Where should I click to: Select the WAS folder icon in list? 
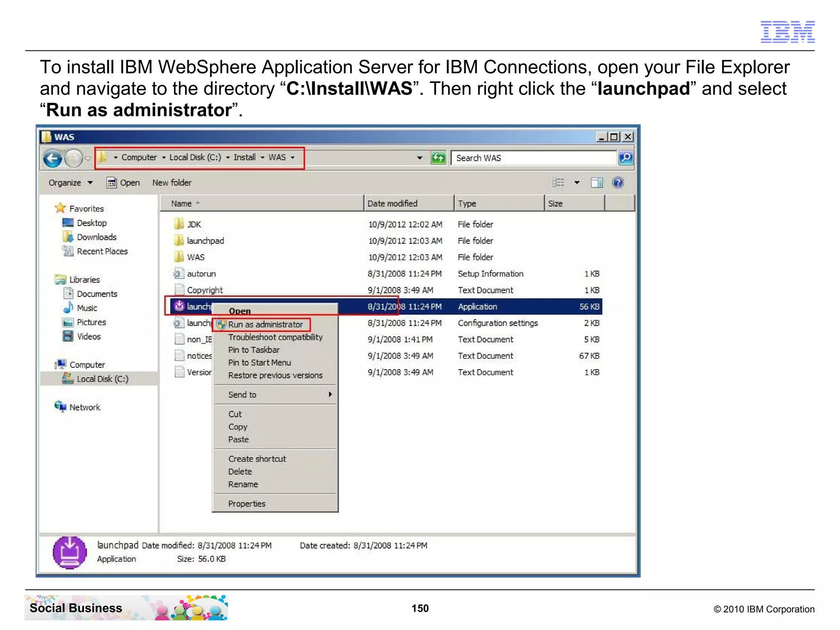tap(179, 257)
